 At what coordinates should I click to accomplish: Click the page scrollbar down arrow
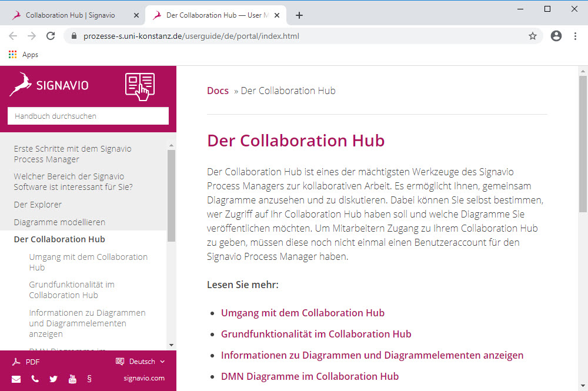coord(583,385)
